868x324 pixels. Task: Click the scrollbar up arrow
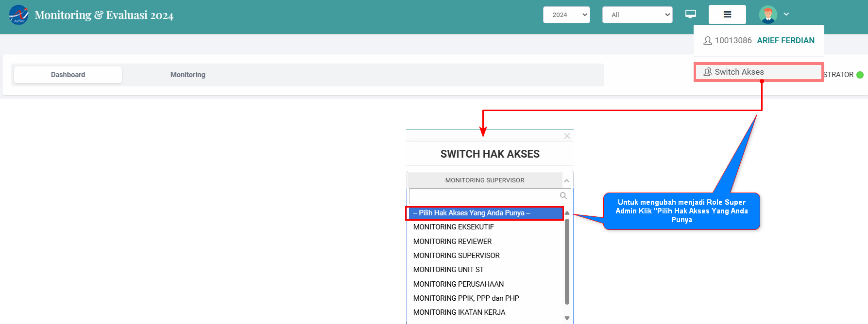point(567,213)
